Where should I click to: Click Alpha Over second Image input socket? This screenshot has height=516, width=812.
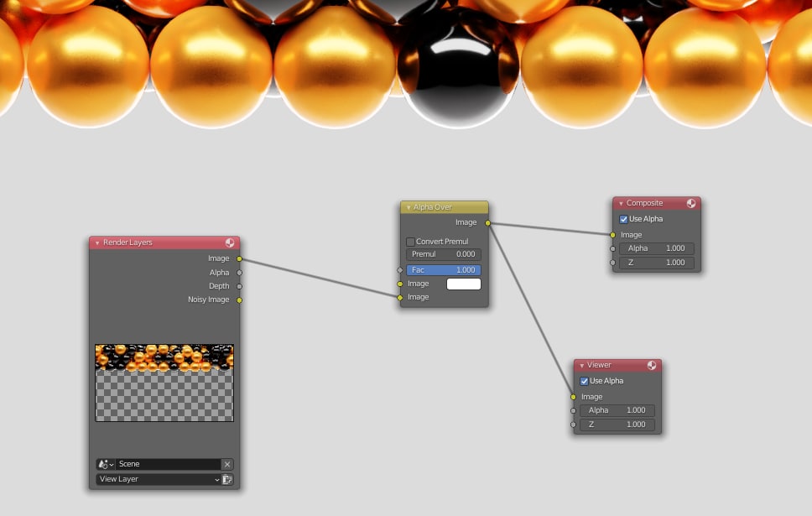point(400,297)
